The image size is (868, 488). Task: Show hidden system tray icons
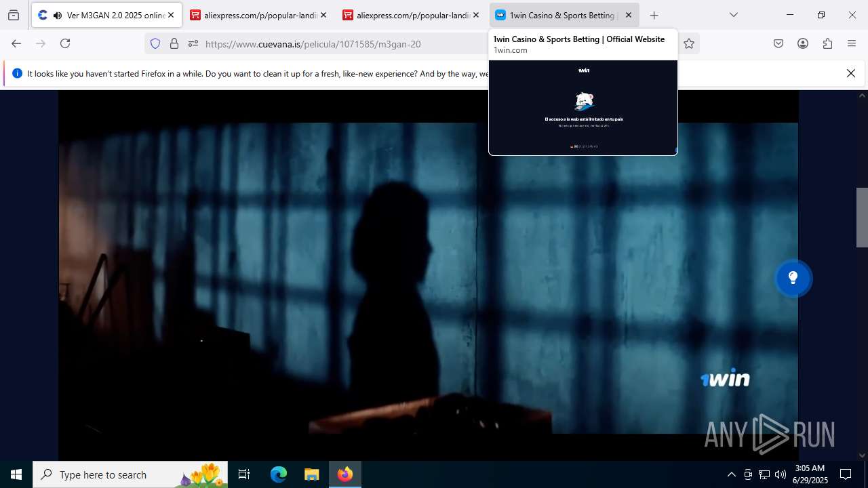click(x=731, y=474)
